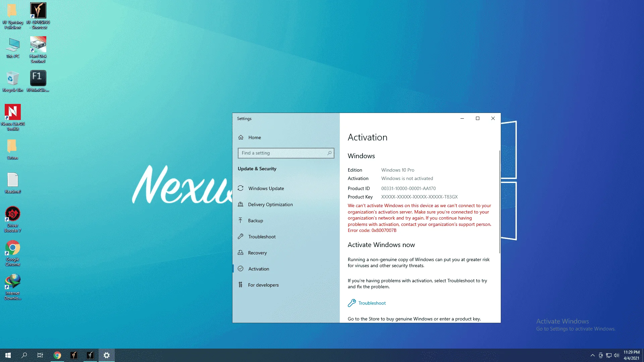644x362 pixels.
Task: Open Windows Update page
Action: point(286,188)
